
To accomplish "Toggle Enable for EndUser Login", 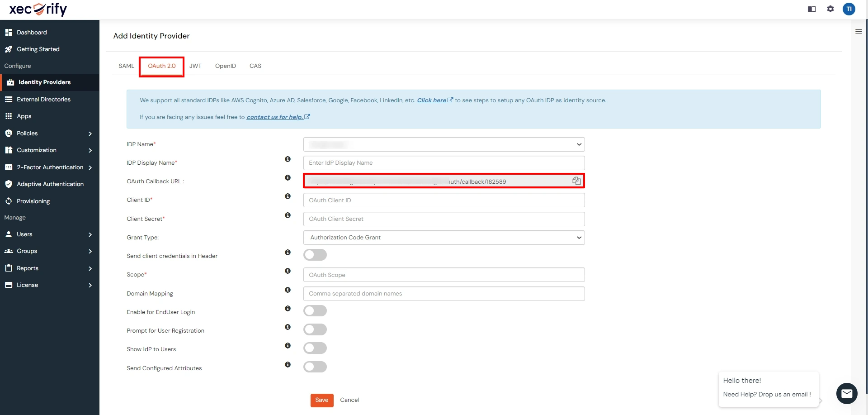I will coord(315,311).
